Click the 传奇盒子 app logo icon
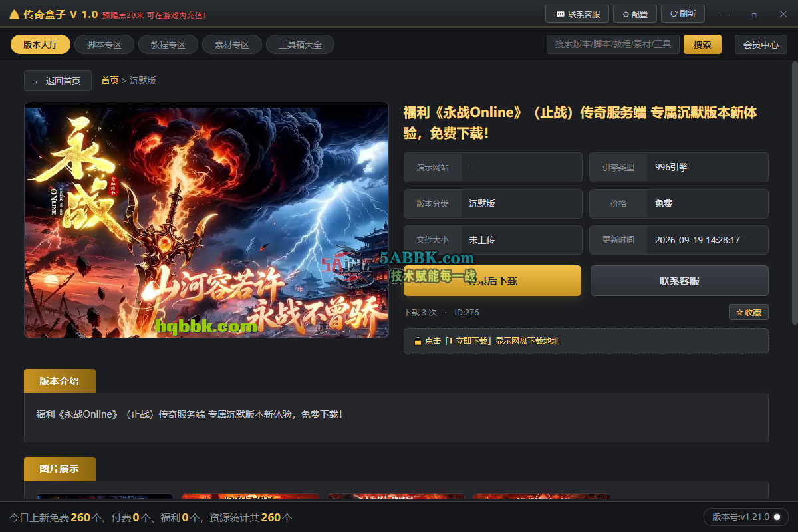The width and height of the screenshot is (798, 532). pos(14,15)
